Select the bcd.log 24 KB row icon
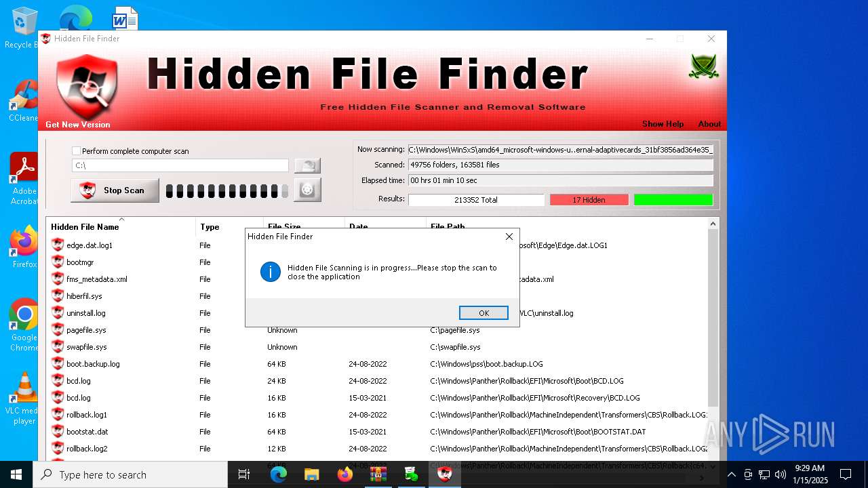Screen dimensions: 868x488 (58, 381)
